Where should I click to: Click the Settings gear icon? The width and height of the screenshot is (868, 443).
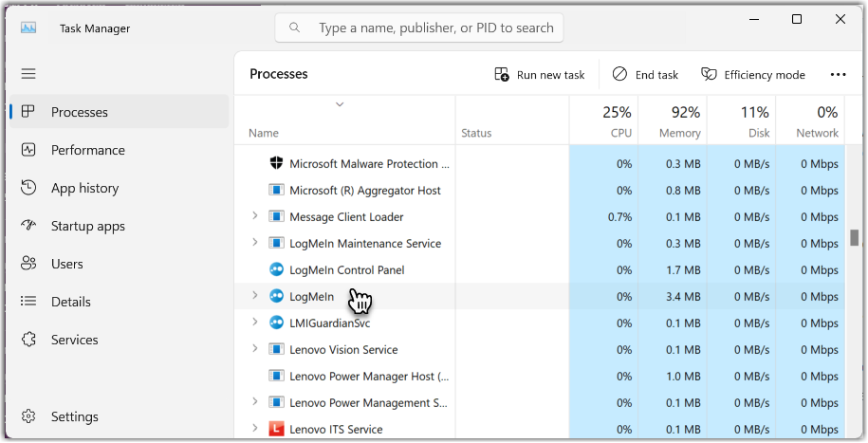(x=28, y=416)
